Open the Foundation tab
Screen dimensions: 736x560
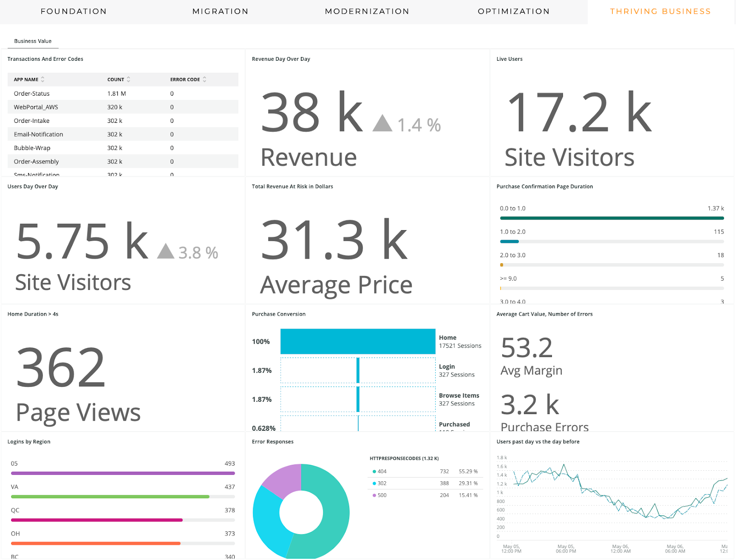point(74,12)
